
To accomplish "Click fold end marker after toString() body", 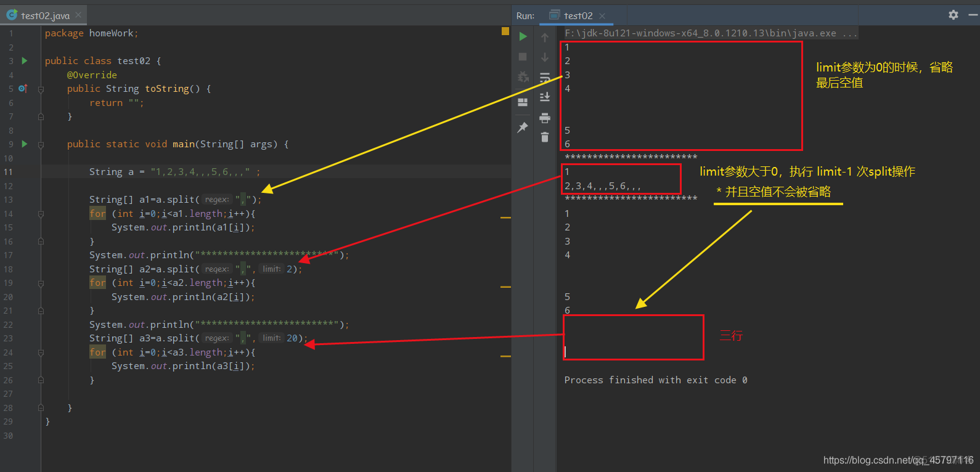I will click(x=41, y=116).
